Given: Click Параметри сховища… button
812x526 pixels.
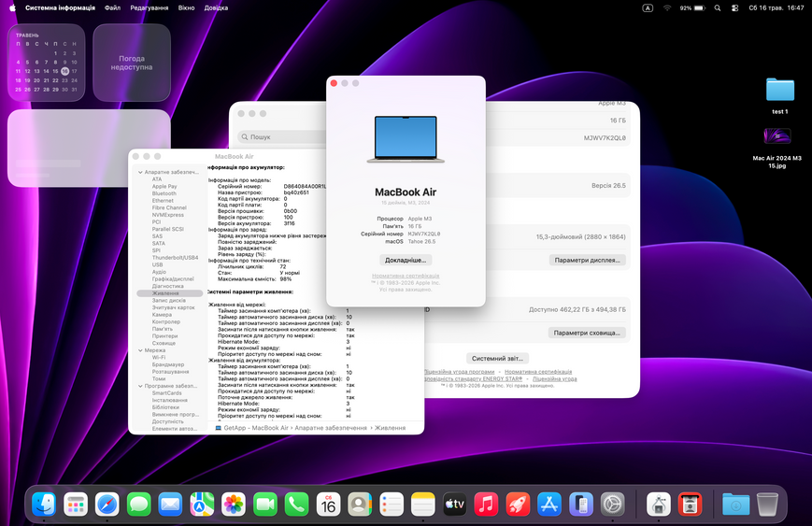Looking at the screenshot, I should point(587,333).
